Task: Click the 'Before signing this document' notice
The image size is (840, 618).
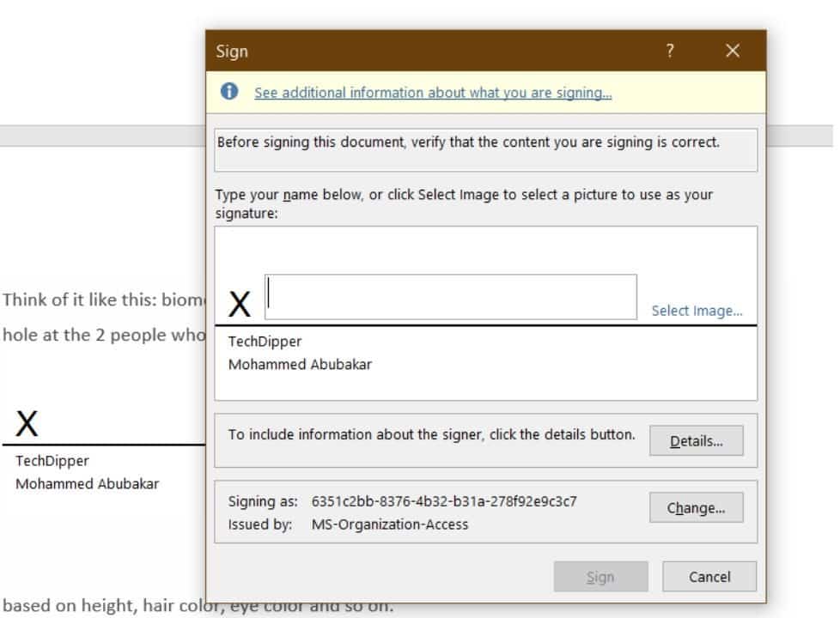Action: coord(468,142)
